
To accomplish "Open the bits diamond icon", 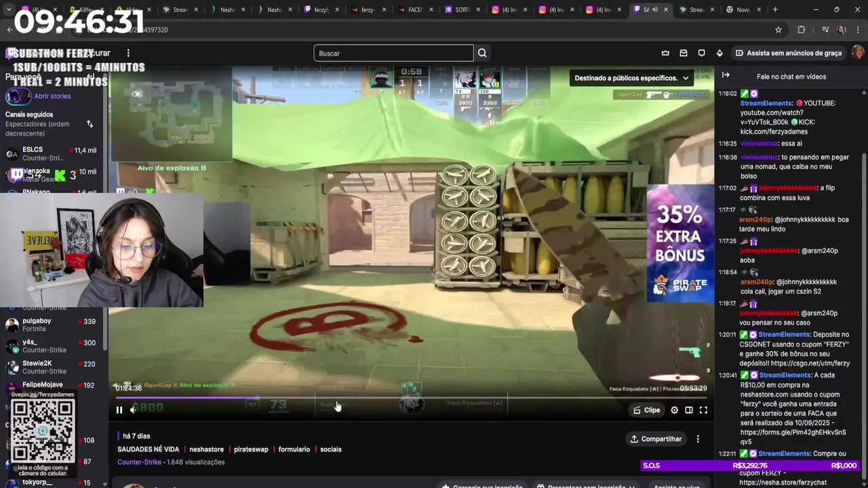I will [719, 53].
